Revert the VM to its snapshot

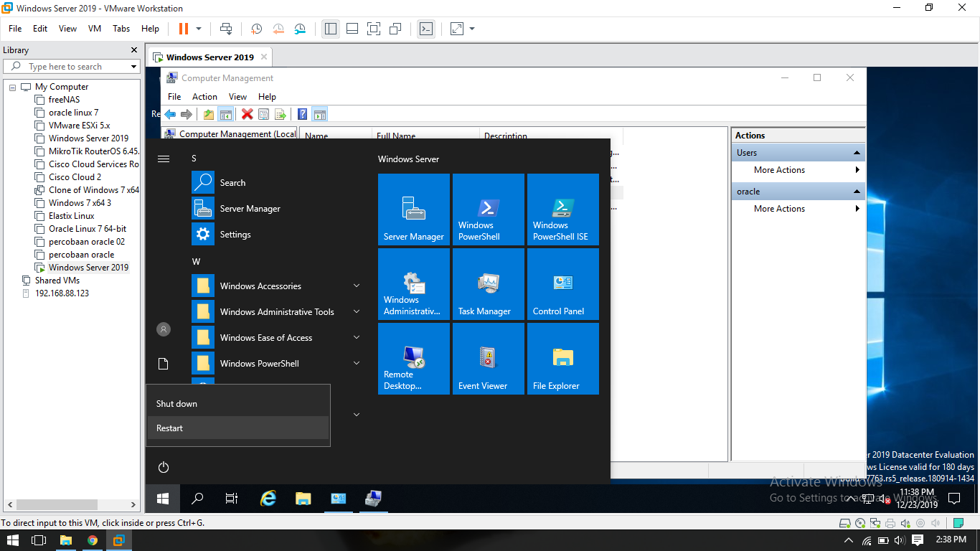coord(278,29)
